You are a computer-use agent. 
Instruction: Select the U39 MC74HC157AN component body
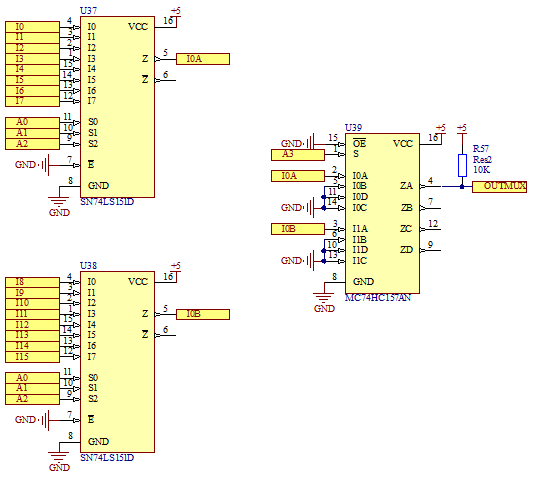point(382,213)
